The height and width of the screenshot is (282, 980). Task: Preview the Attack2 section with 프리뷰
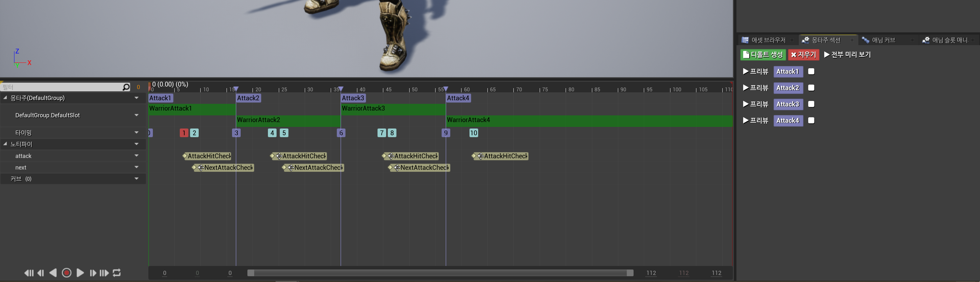[756, 88]
